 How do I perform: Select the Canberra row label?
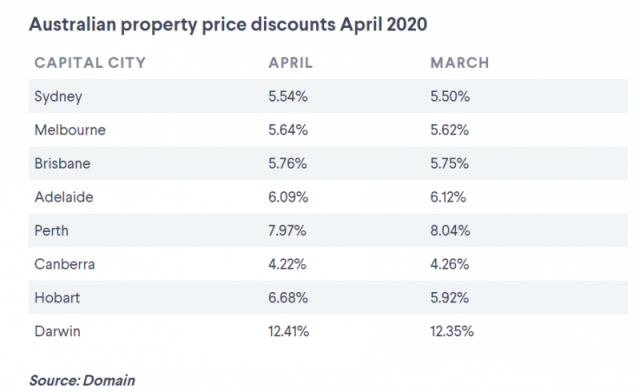(64, 264)
